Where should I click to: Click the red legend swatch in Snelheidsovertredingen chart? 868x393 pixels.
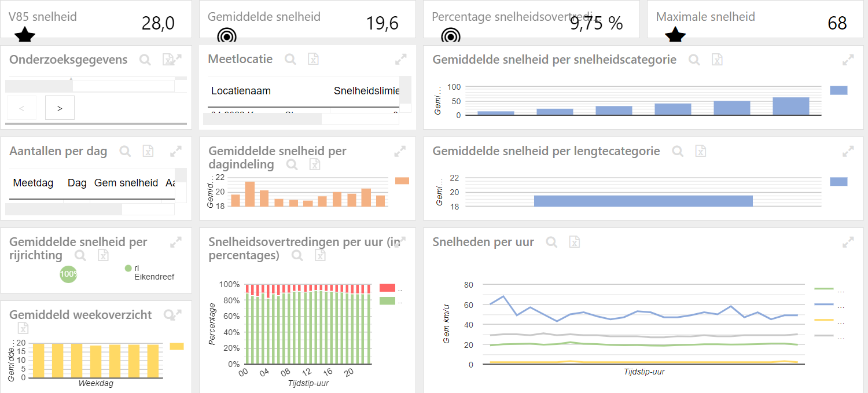point(387,288)
